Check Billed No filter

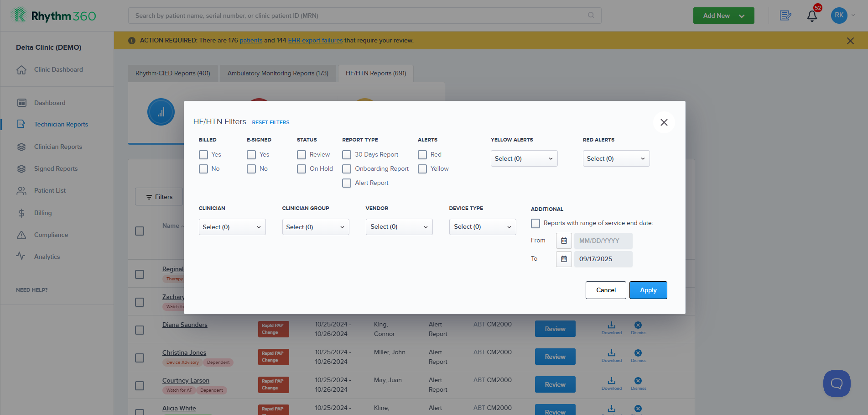(203, 169)
